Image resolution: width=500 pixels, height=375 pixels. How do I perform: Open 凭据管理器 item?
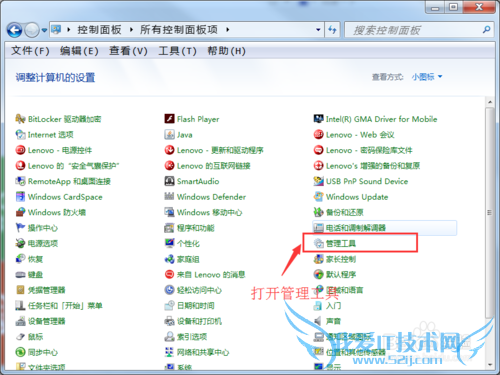click(40, 290)
